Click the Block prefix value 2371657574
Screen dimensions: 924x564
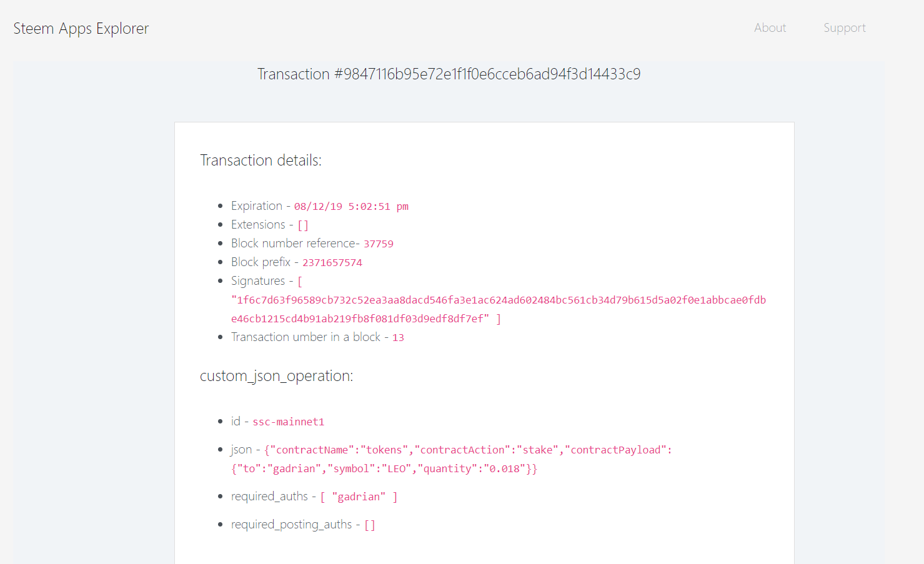click(x=332, y=263)
